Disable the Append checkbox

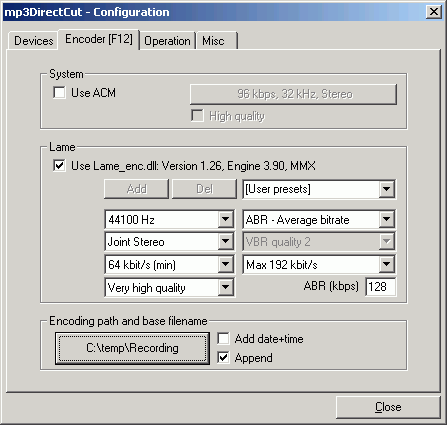pos(223,358)
